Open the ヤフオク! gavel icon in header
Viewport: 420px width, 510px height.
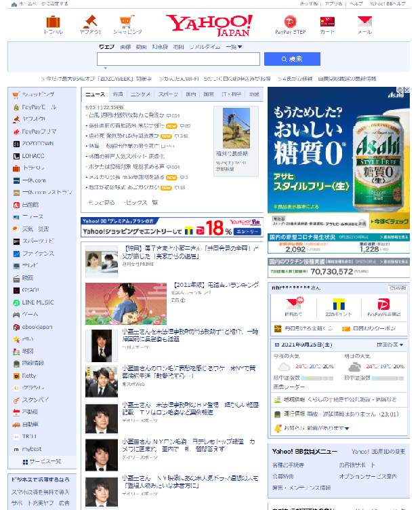tap(90, 22)
